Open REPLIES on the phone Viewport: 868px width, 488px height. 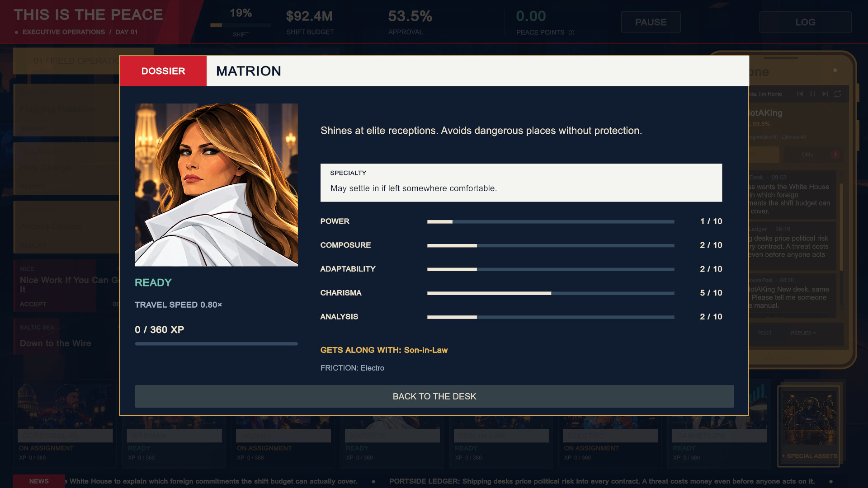803,333
